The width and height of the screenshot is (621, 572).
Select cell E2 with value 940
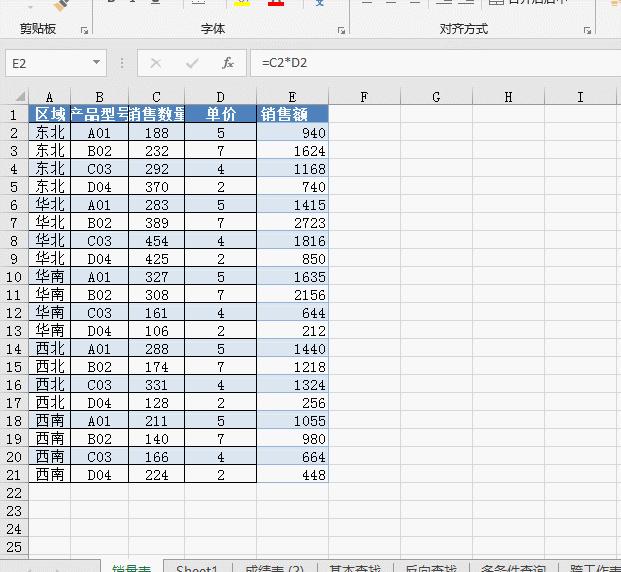[x=292, y=132]
